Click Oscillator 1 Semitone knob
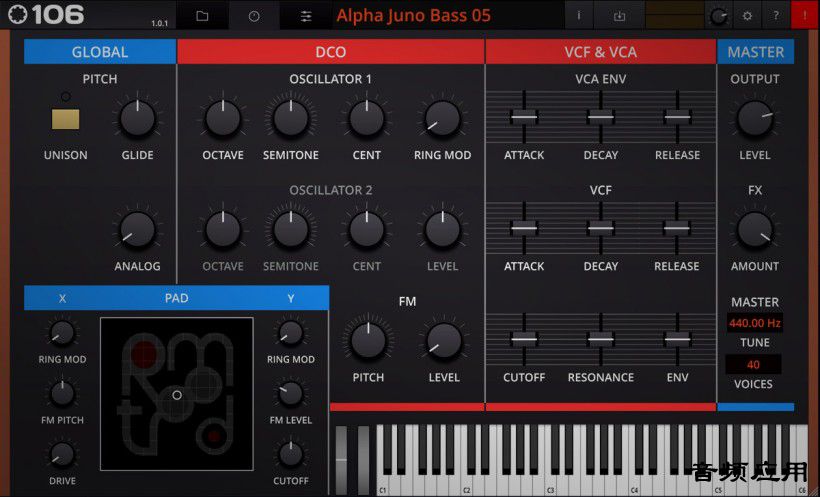The width and height of the screenshot is (820, 497). click(x=291, y=119)
